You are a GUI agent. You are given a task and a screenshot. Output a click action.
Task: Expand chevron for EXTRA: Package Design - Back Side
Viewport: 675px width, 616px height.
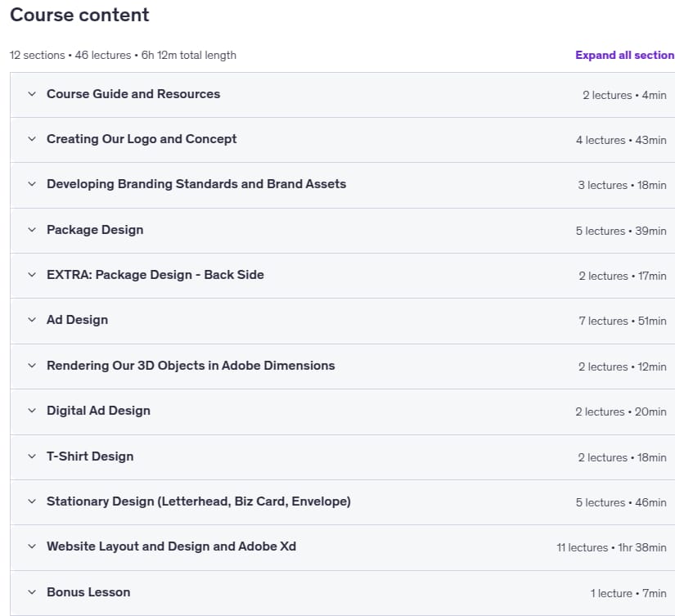point(32,275)
